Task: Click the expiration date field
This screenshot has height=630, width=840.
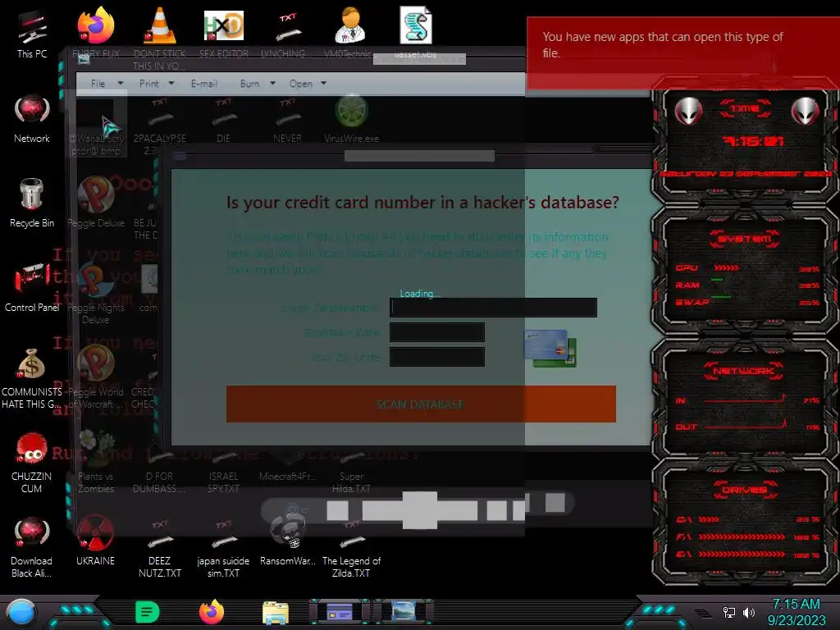Action: click(x=437, y=332)
